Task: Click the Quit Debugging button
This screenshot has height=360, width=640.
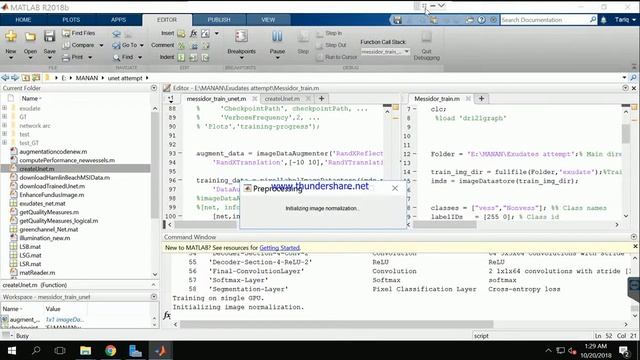Action: [x=427, y=46]
